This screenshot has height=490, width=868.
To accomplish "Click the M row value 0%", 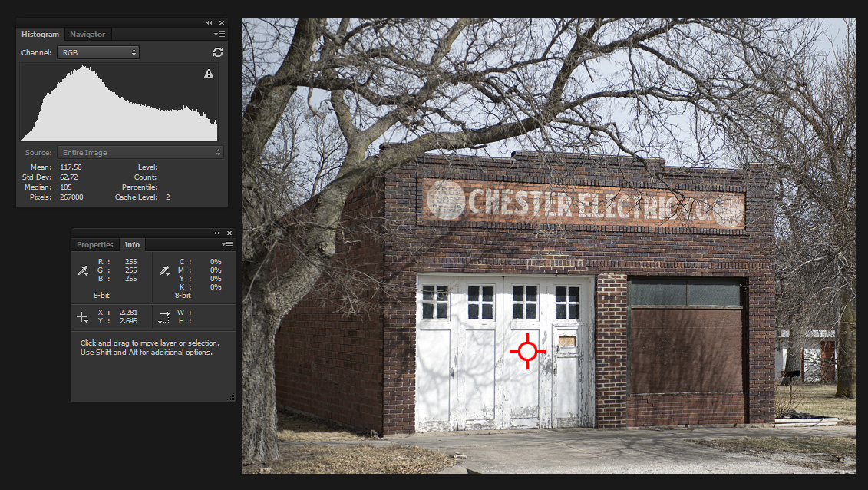I will click(216, 270).
